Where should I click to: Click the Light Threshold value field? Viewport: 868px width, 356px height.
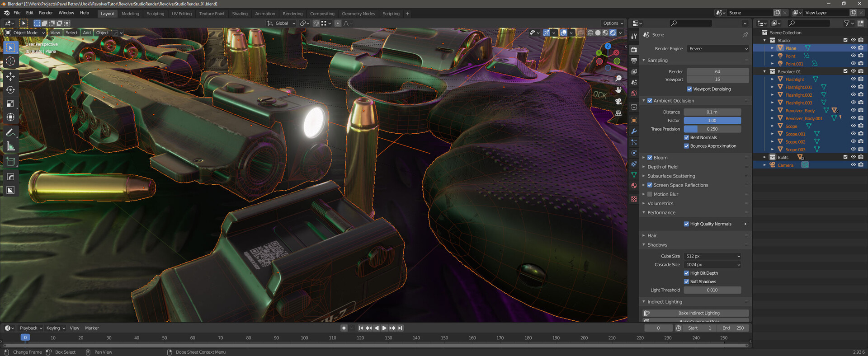(712, 290)
